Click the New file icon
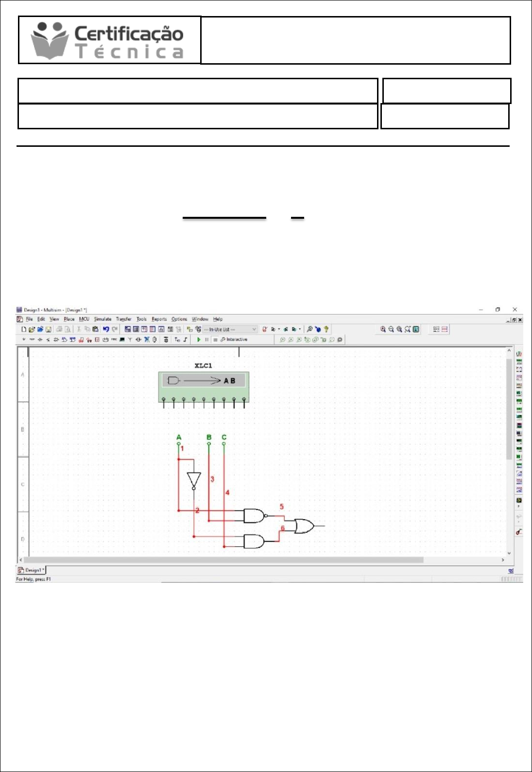The image size is (532, 772). pos(23,329)
